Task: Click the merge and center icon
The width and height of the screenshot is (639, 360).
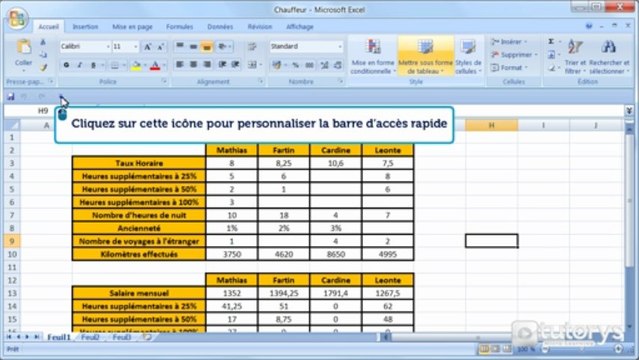Action: click(x=253, y=64)
